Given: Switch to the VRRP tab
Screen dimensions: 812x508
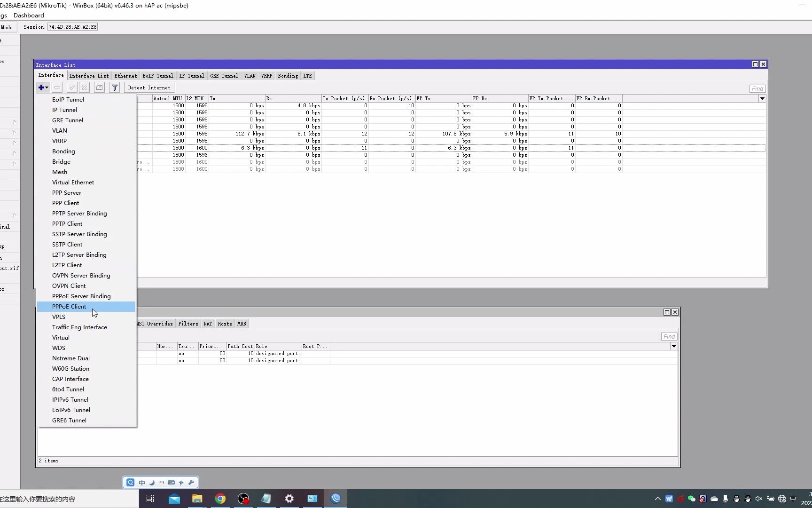Looking at the screenshot, I should pos(266,76).
